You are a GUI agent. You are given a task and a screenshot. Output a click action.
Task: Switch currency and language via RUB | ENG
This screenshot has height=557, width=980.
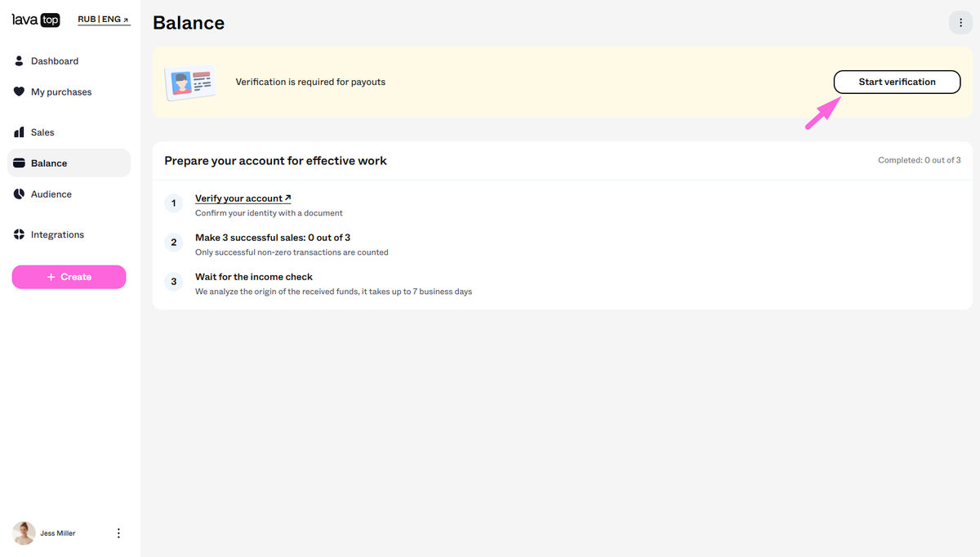point(104,19)
